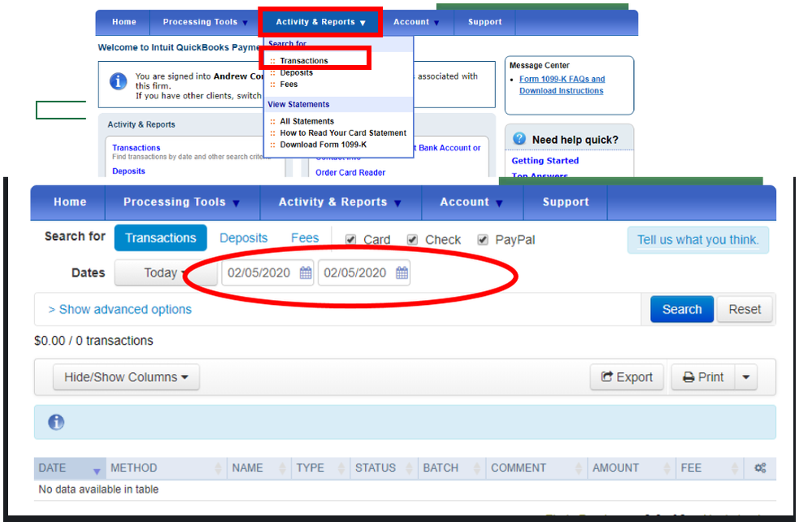Open Print options dropdown arrow

(x=745, y=377)
